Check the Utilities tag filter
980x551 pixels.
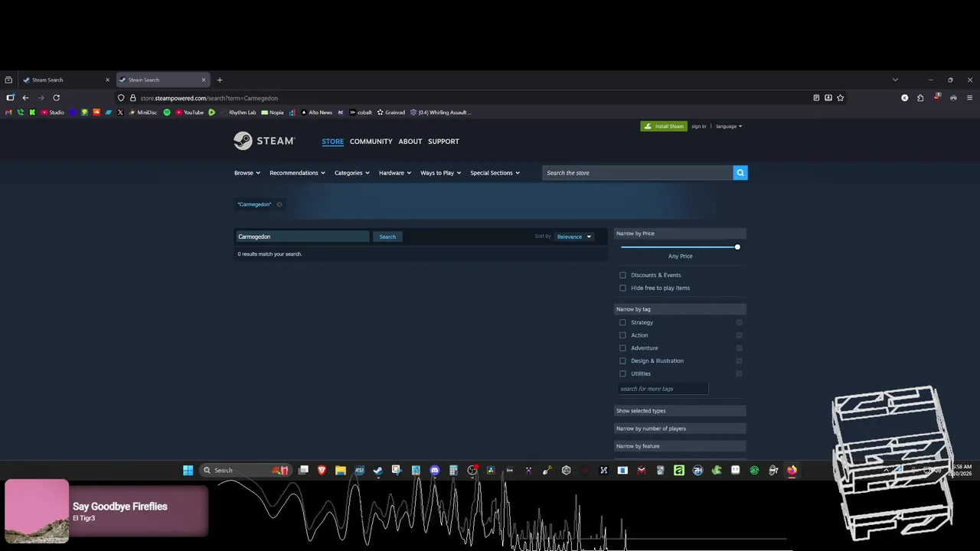pos(622,373)
